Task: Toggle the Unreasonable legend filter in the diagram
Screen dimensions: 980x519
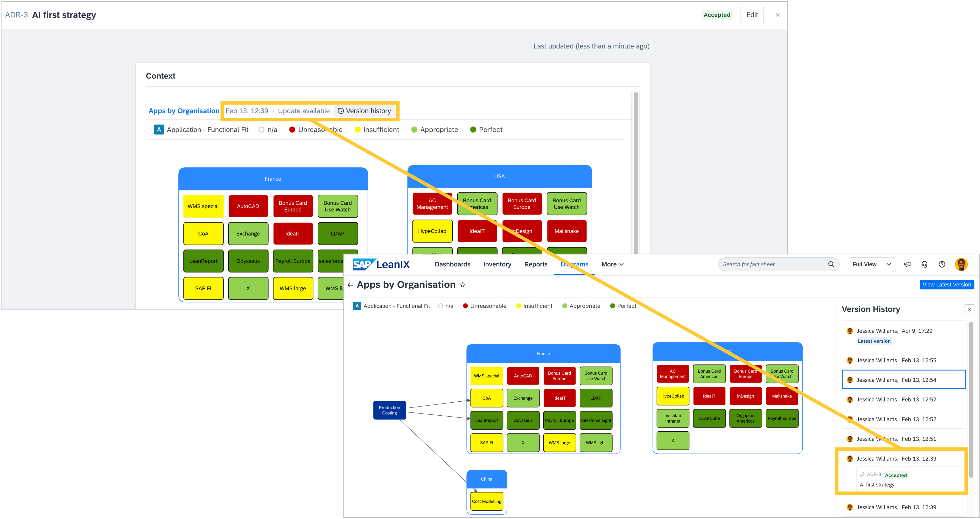Action: coord(485,306)
